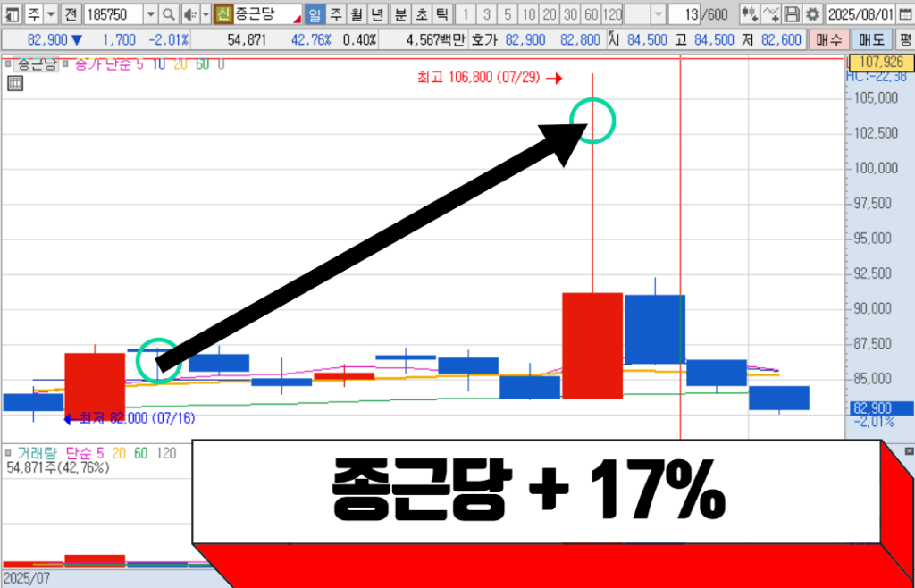Click the green 신 badge icon
The image size is (915, 588).
click(222, 14)
